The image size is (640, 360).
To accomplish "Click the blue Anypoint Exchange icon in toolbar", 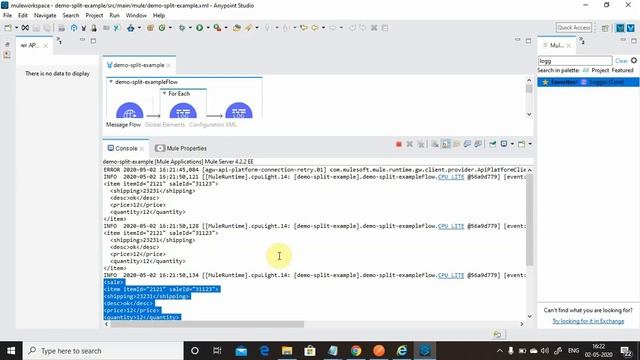I will click(x=73, y=28).
